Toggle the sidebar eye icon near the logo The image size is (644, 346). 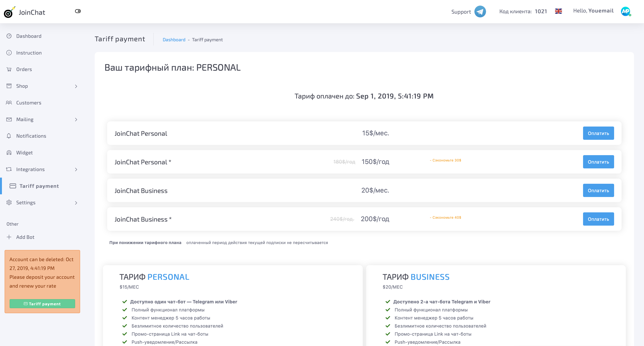click(78, 11)
